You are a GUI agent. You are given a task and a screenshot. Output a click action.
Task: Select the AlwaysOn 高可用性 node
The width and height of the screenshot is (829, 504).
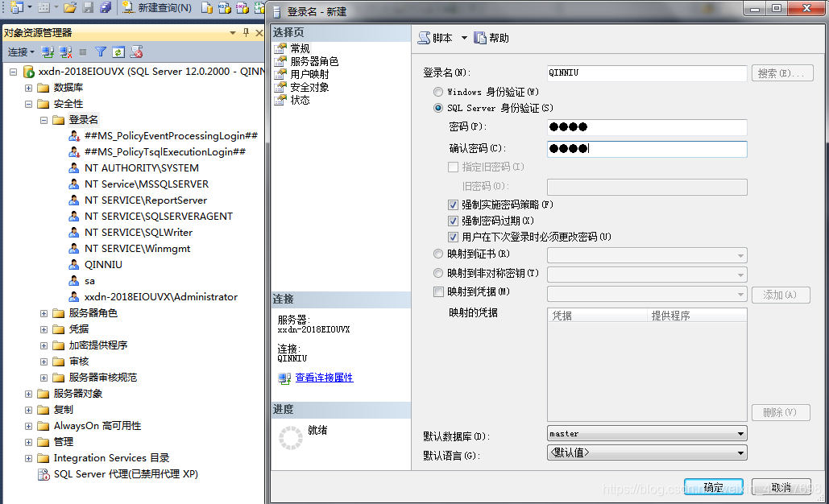click(x=97, y=426)
